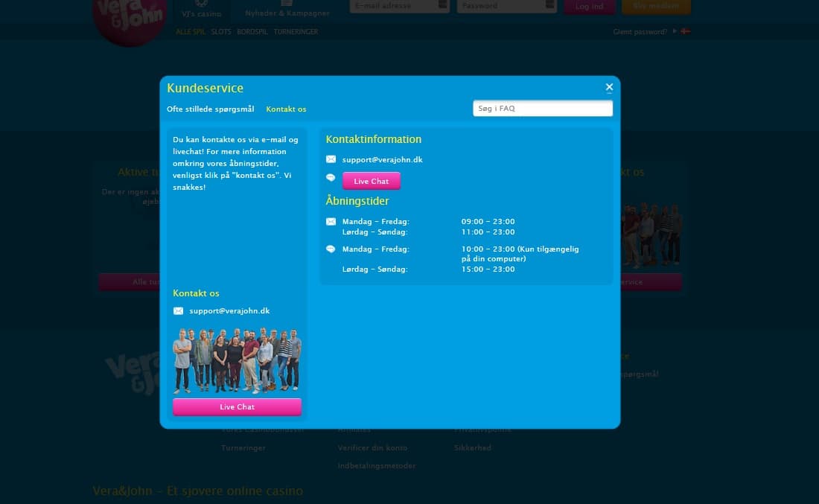Click the support team photo in dialog
819x504 pixels.
[x=237, y=360]
